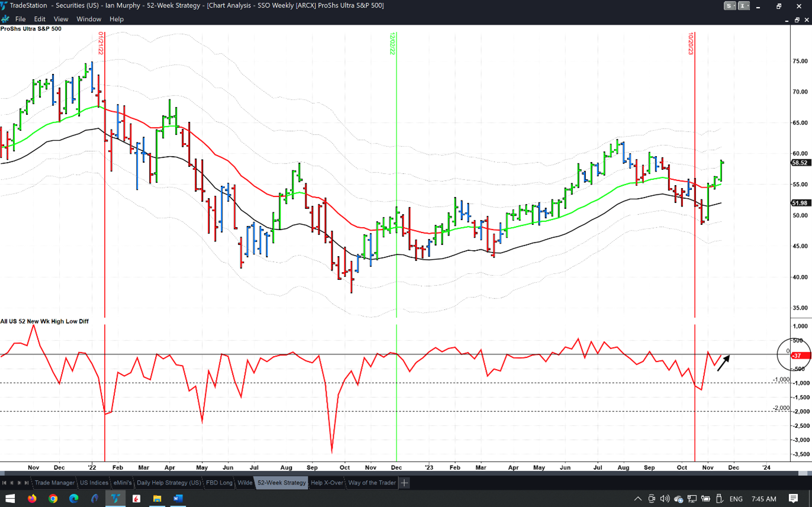This screenshot has width=812, height=507.
Task: Open the Windows notification center
Action: pos(793,499)
